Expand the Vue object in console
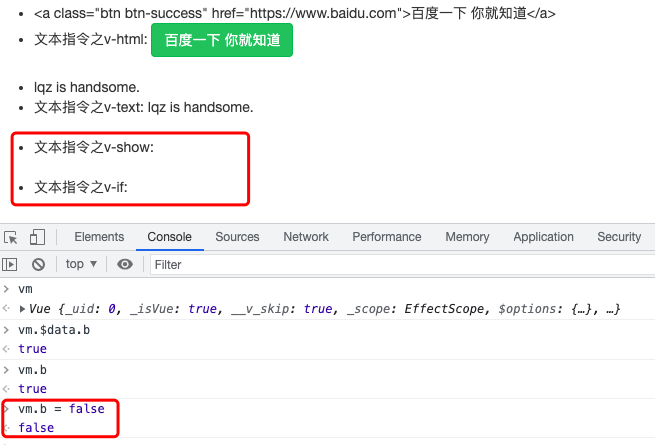Viewport: 655px width, 445px height. pos(24,310)
